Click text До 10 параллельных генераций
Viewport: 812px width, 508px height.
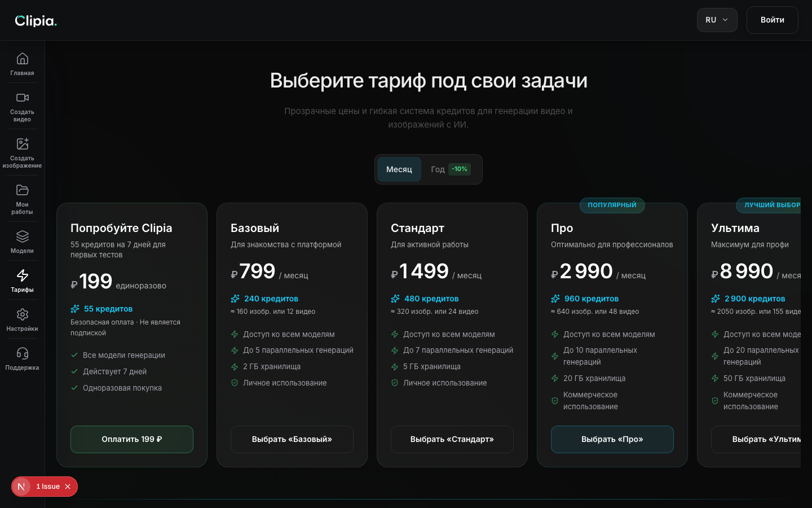point(600,356)
